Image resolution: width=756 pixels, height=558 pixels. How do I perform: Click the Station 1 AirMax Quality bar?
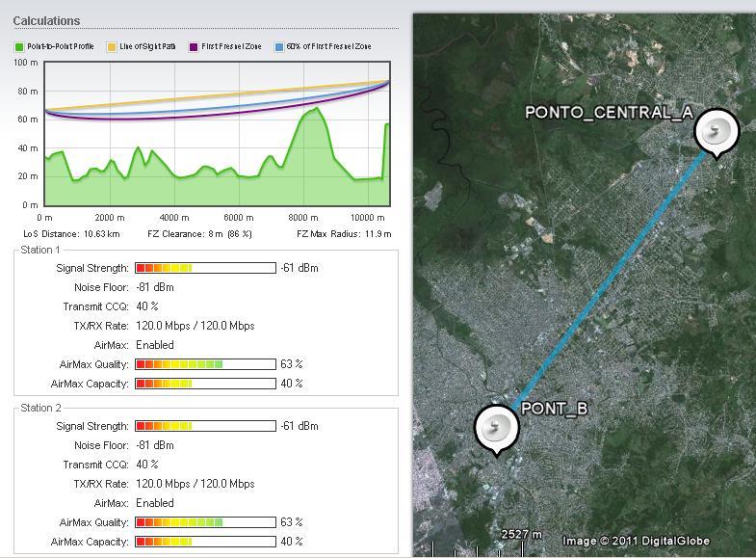coord(205,364)
